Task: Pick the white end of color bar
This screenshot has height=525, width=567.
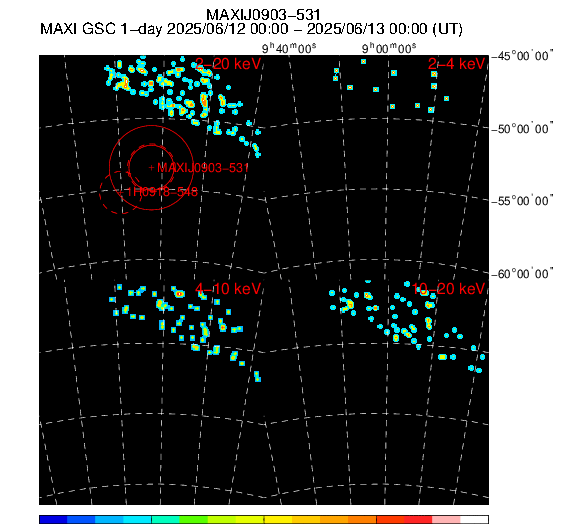Action: pos(474,520)
